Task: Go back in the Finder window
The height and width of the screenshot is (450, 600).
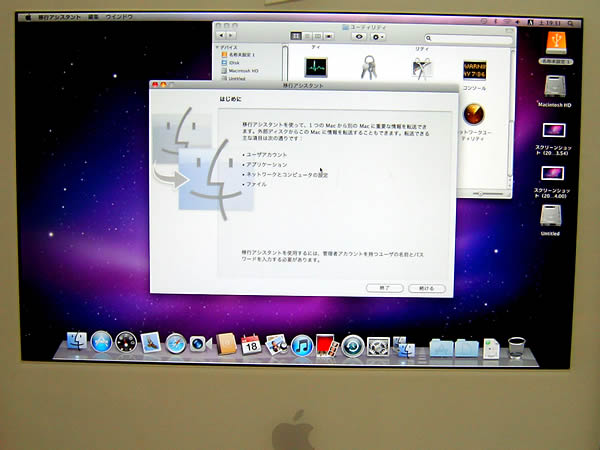Action: 221,35
